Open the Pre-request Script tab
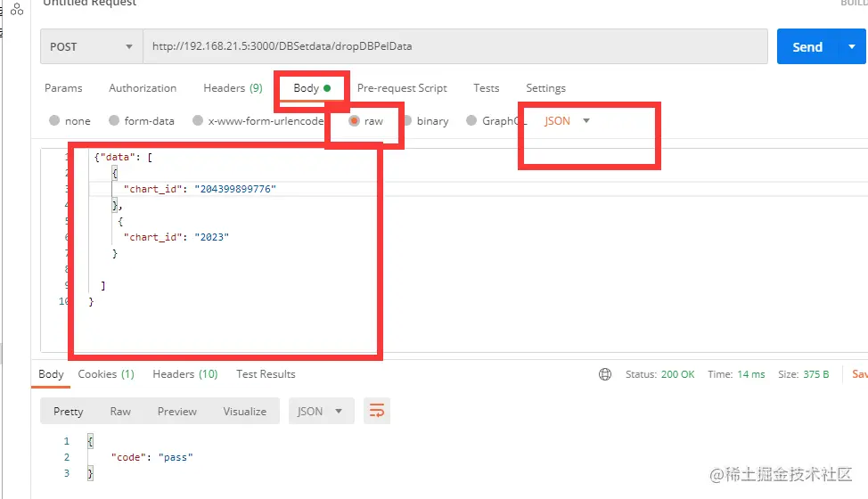Image resolution: width=868 pixels, height=499 pixels. 402,88
